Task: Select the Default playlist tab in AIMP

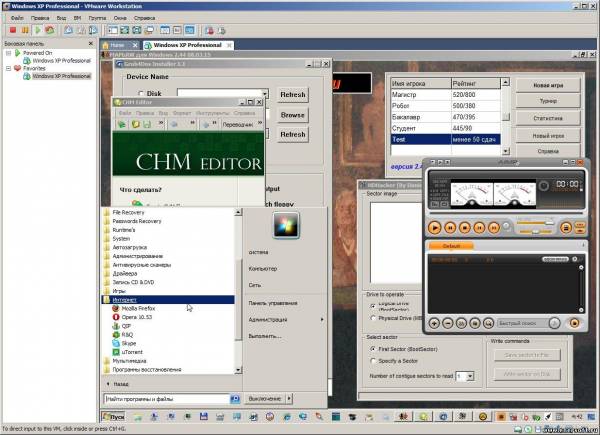Action: click(x=451, y=246)
